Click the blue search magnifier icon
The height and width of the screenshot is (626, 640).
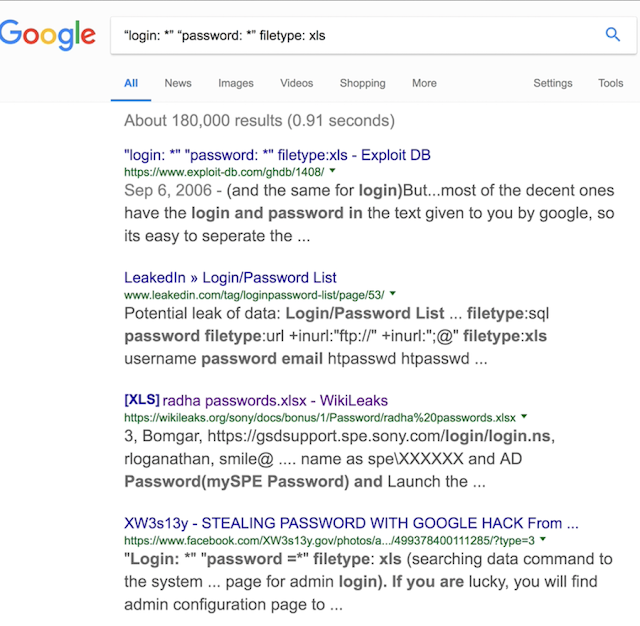coord(613,35)
